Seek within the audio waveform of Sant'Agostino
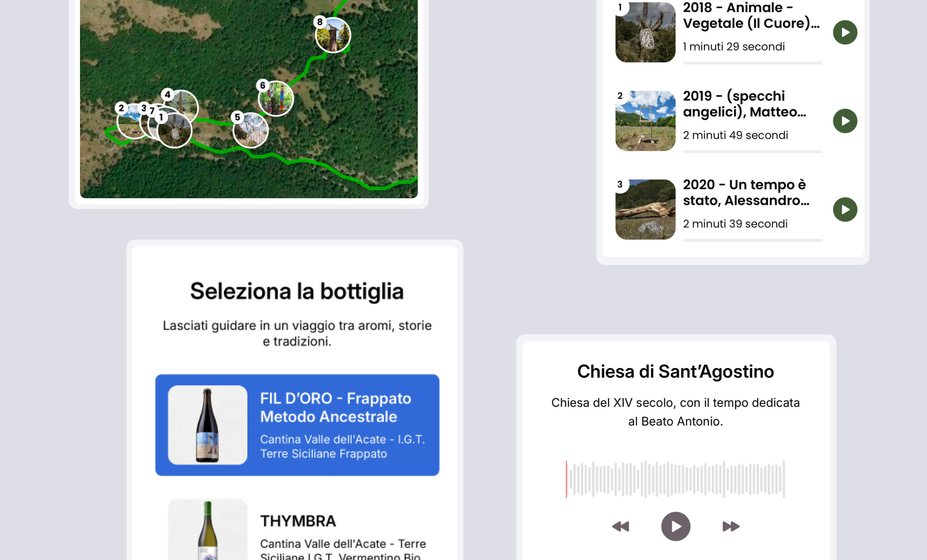 [676, 479]
